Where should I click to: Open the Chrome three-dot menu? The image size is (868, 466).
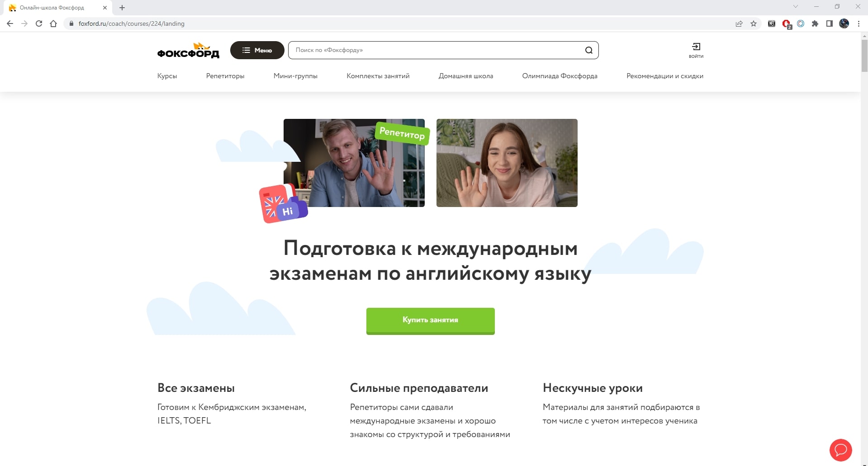859,24
